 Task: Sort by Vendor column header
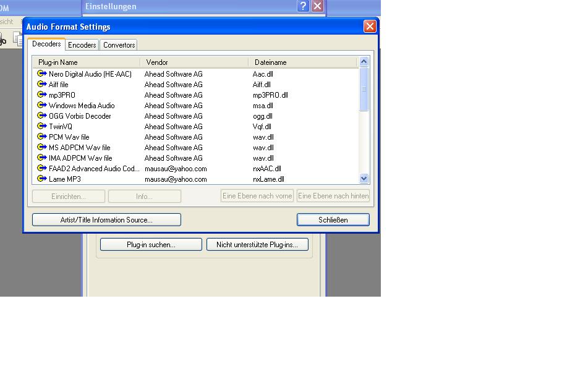[194, 62]
